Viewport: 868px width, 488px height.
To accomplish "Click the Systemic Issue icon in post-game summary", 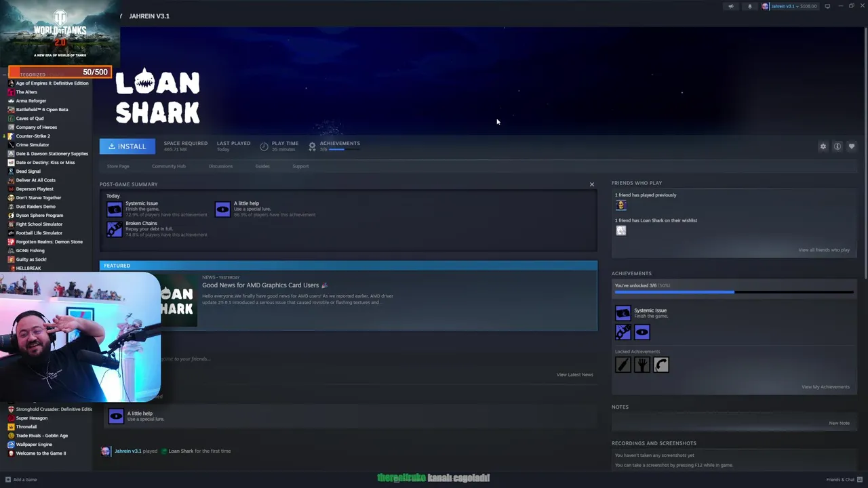I will pos(115,209).
